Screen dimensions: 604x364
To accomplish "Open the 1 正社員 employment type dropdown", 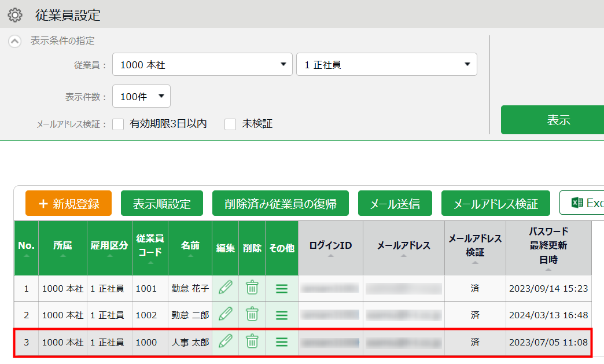I will tap(386, 65).
